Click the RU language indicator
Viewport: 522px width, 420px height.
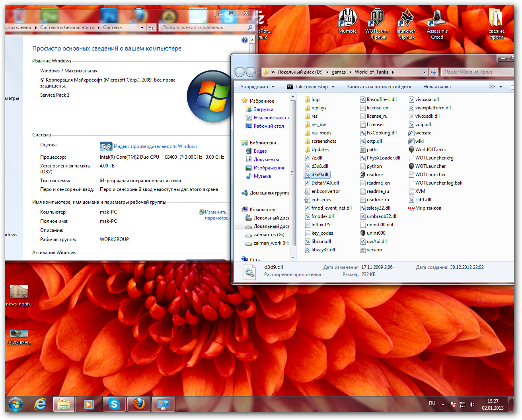(432, 403)
